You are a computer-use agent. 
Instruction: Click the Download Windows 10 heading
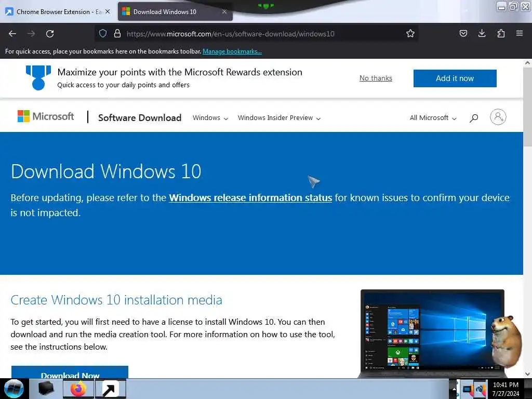coord(106,171)
